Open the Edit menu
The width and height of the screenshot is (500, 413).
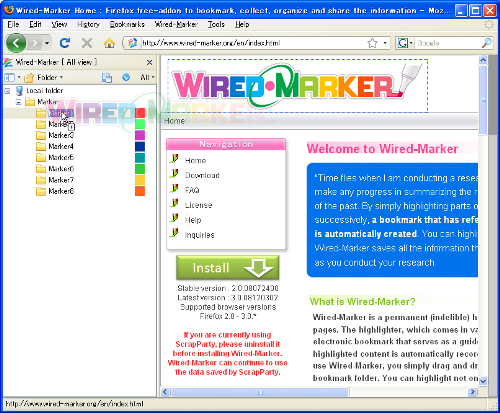click(35, 24)
